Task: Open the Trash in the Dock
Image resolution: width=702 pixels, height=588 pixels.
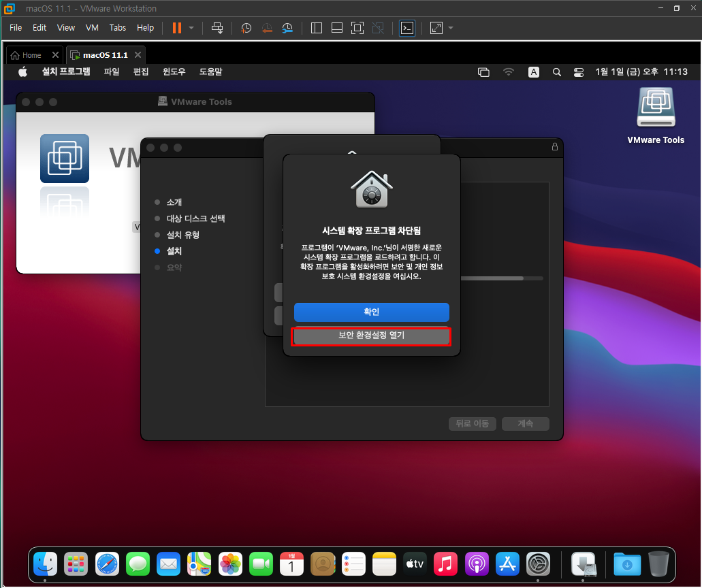Action: (658, 563)
